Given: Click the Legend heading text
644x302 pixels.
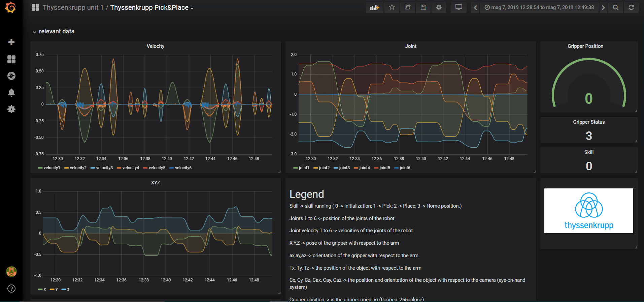Looking at the screenshot, I should 307,194.
